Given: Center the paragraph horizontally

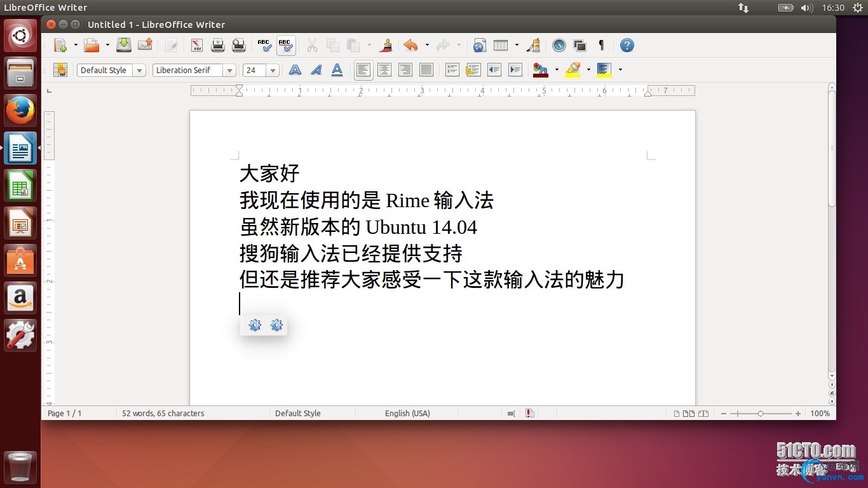Looking at the screenshot, I should tap(384, 70).
